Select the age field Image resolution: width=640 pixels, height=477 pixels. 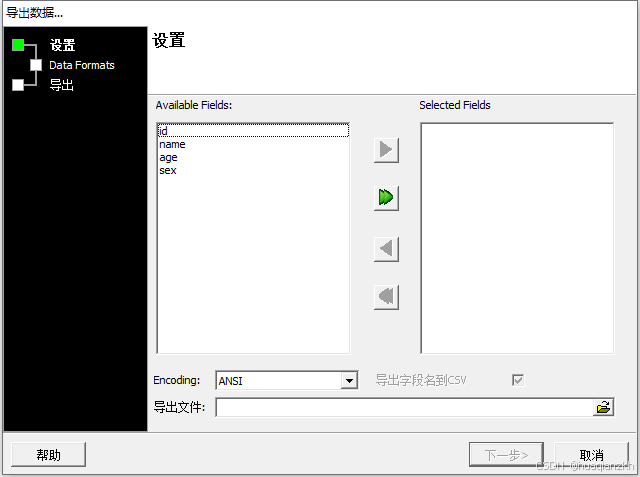pyautogui.click(x=253, y=157)
